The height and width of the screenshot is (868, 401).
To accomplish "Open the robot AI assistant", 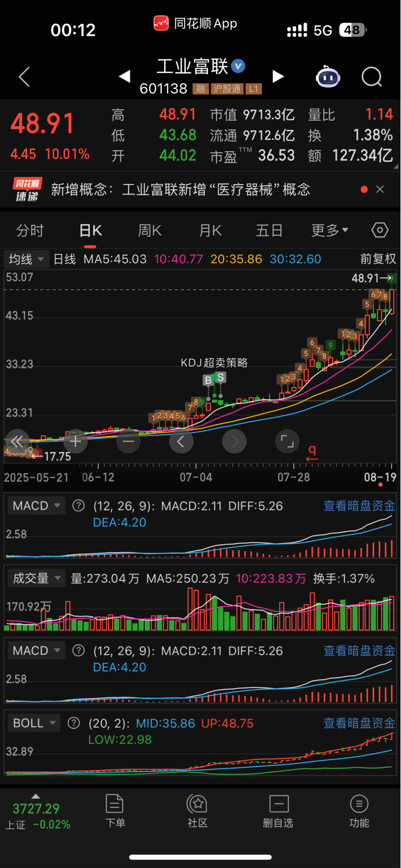I will 328,77.
